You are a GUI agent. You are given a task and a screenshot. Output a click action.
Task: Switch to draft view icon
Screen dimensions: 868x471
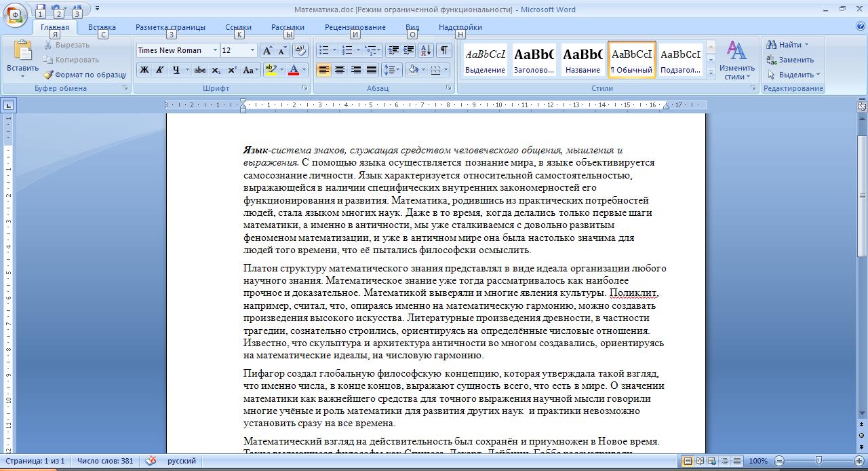coord(737,461)
